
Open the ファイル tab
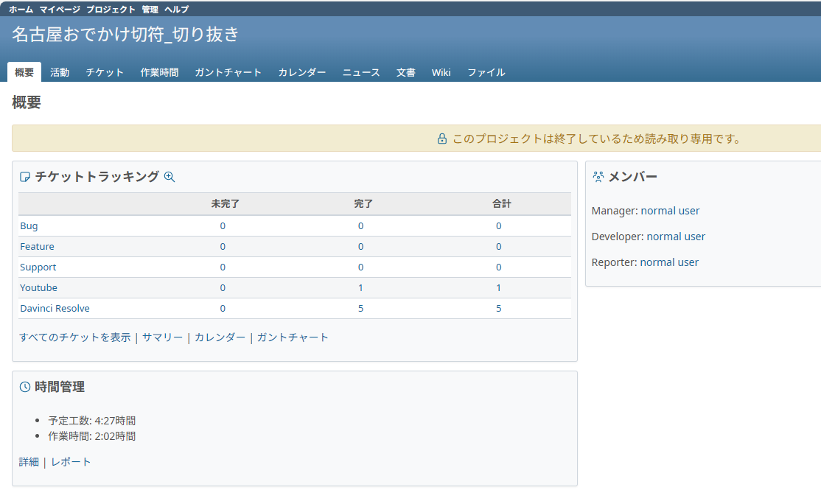coord(486,72)
